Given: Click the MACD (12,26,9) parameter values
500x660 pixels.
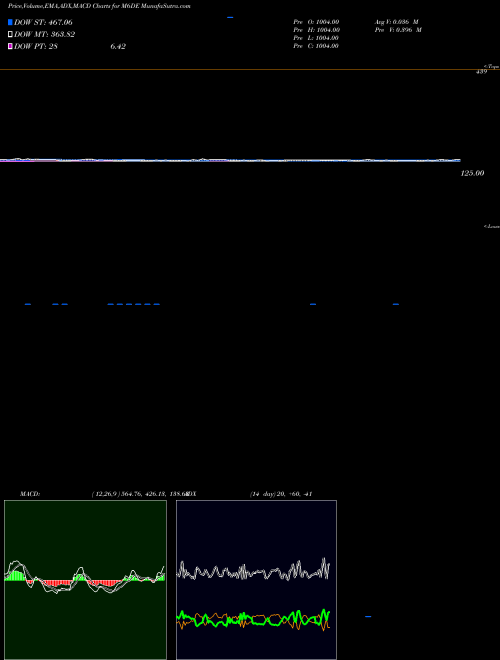Looking at the screenshot, I should click(x=139, y=494).
